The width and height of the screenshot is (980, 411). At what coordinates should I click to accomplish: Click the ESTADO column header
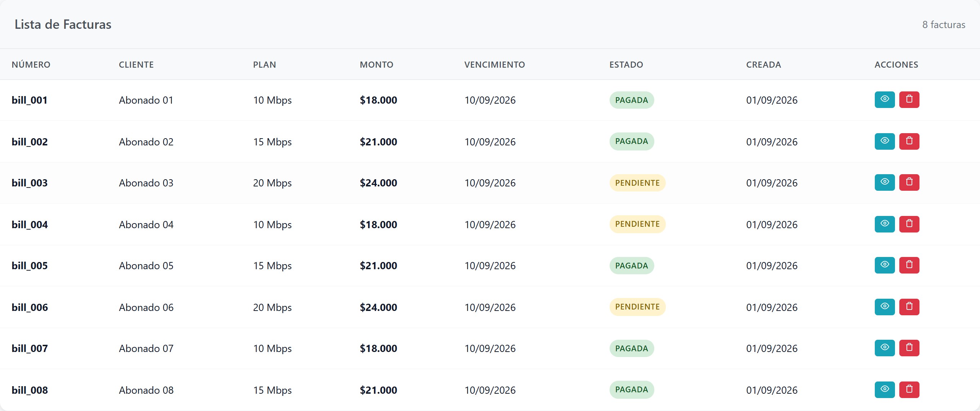pyautogui.click(x=626, y=64)
